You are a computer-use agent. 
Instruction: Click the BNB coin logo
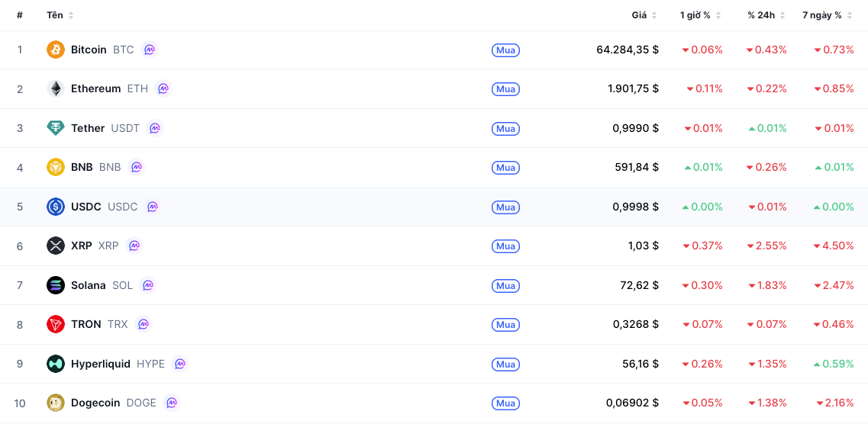point(56,167)
